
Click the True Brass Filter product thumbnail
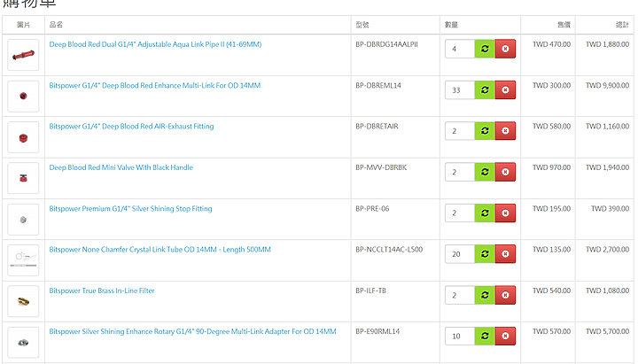23,301
